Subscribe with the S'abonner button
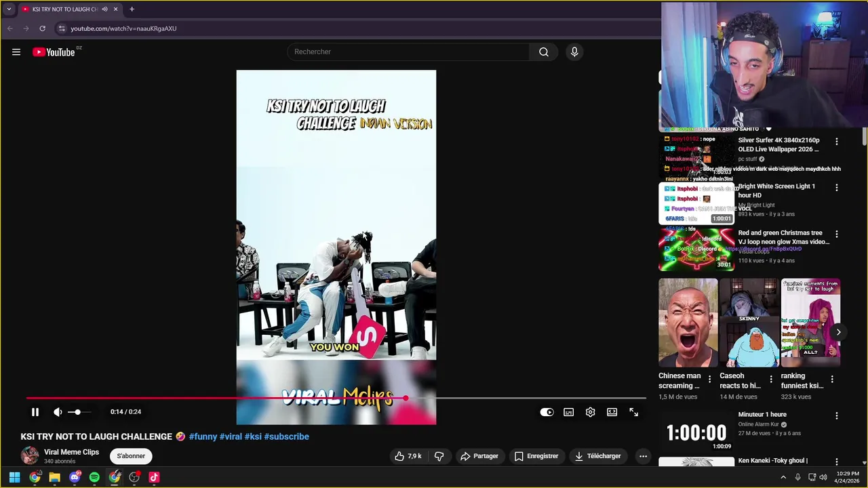The width and height of the screenshot is (868, 488). tap(131, 456)
